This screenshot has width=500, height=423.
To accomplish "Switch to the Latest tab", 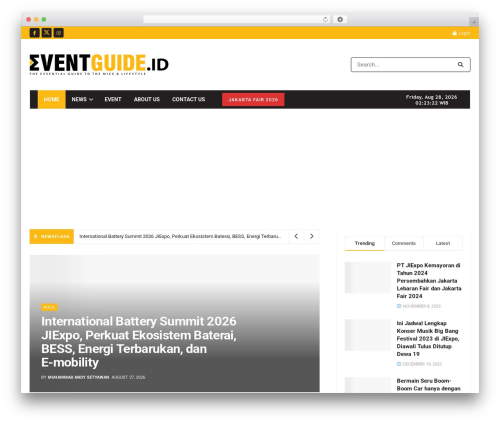I will 443,243.
